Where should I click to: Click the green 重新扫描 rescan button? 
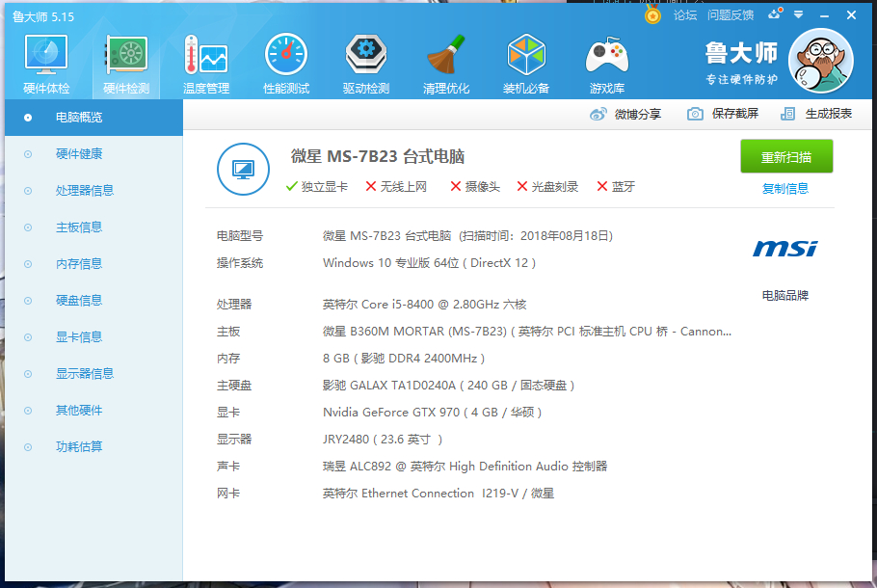click(786, 157)
